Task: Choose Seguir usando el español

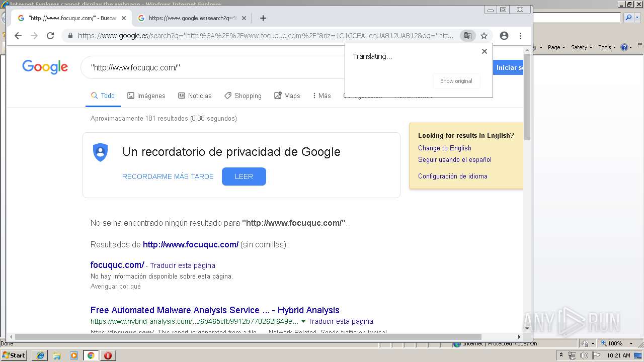Action: [455, 159]
